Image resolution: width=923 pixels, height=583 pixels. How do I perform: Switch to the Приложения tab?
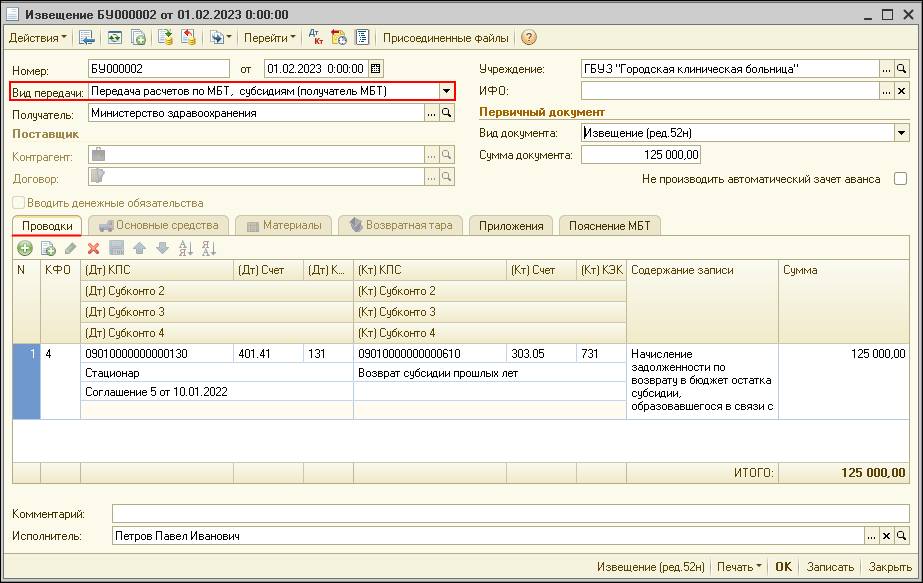pyautogui.click(x=511, y=226)
